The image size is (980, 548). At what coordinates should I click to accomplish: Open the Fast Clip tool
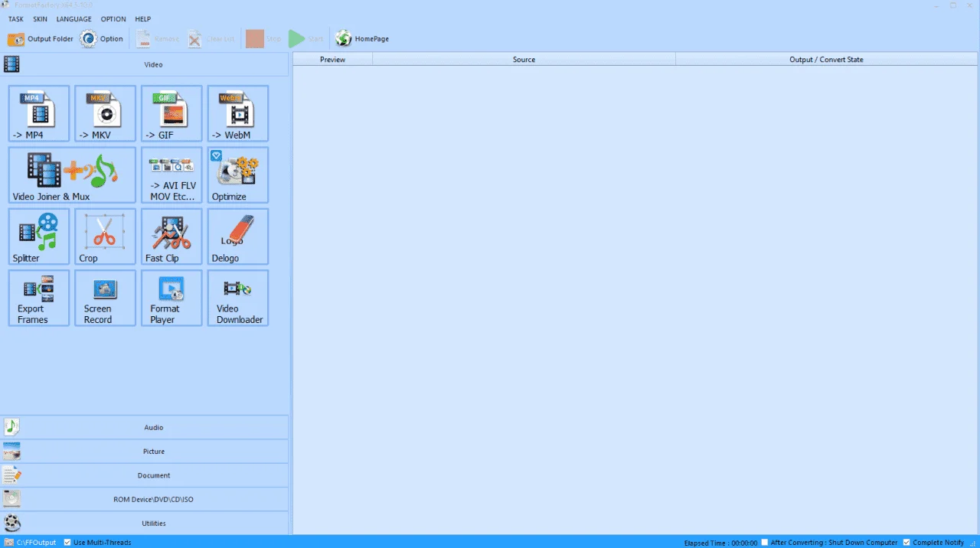pos(171,236)
